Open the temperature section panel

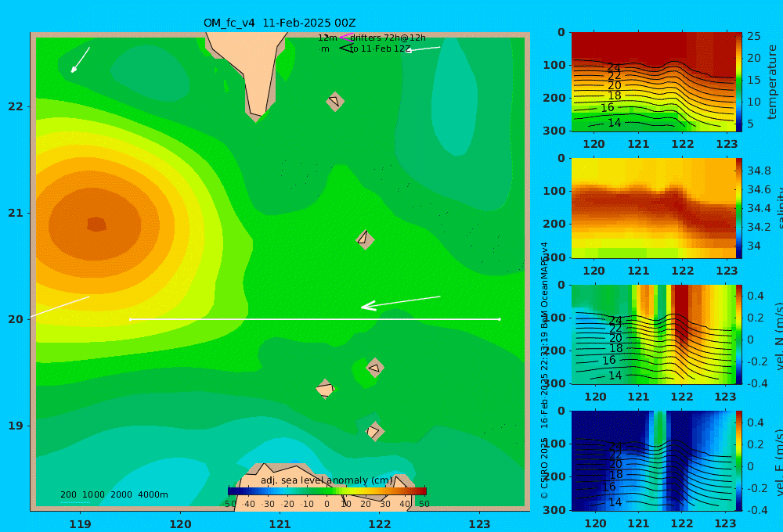[653, 82]
